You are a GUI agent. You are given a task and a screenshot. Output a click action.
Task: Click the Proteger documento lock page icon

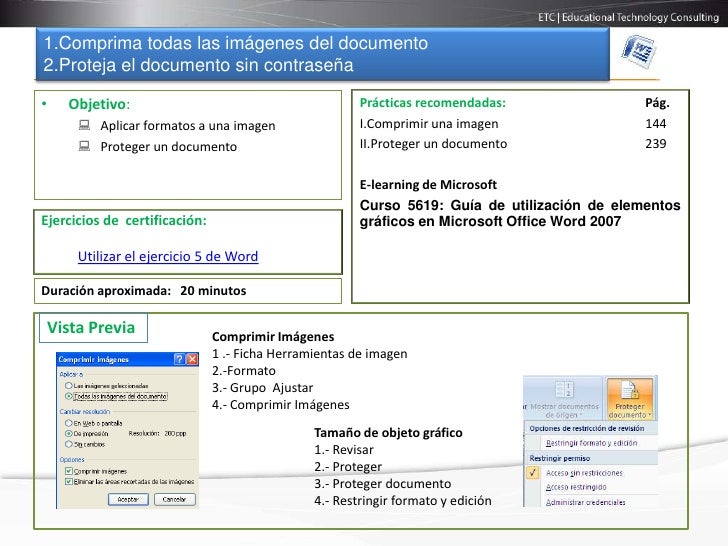click(630, 390)
